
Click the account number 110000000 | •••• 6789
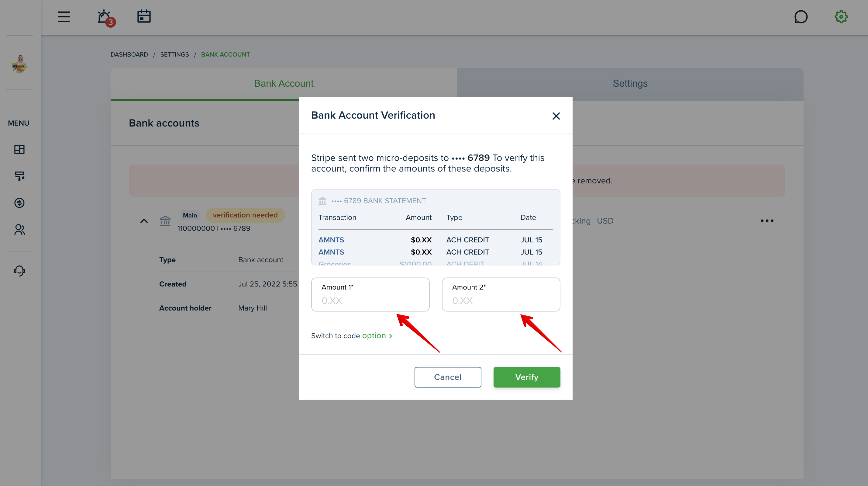(x=214, y=228)
